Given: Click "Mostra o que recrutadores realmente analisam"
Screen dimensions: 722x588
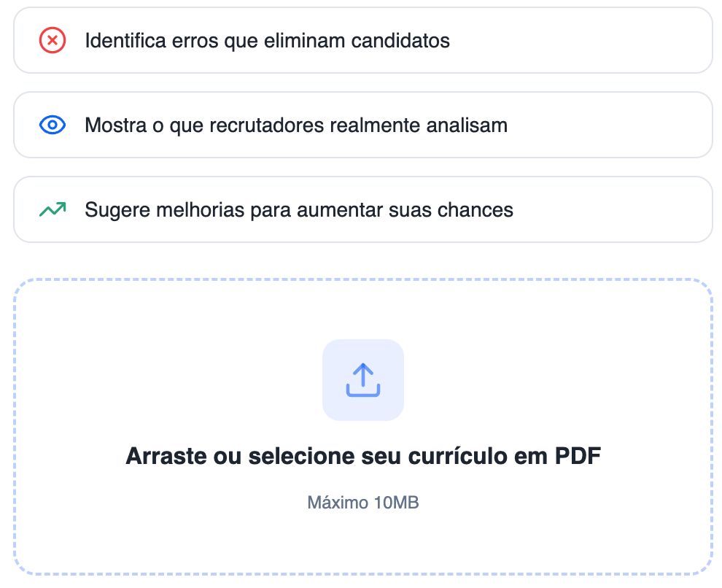Looking at the screenshot, I should click(295, 125).
